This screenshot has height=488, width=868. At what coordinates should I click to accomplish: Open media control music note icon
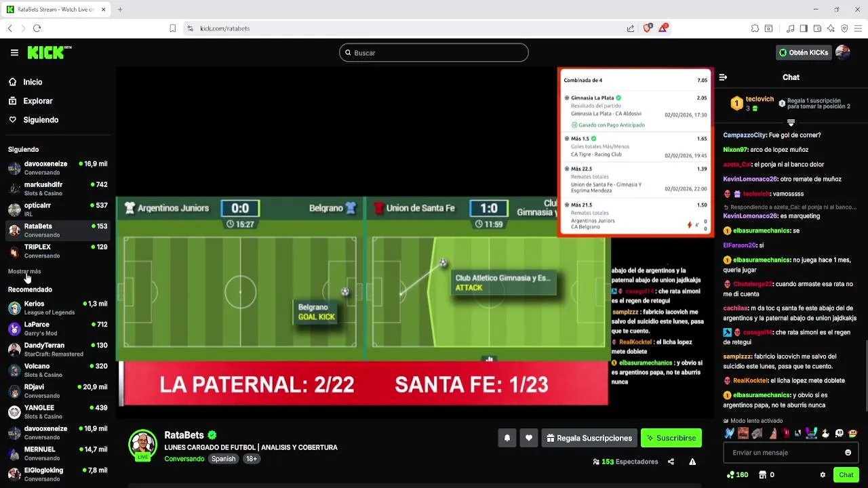coord(790,28)
